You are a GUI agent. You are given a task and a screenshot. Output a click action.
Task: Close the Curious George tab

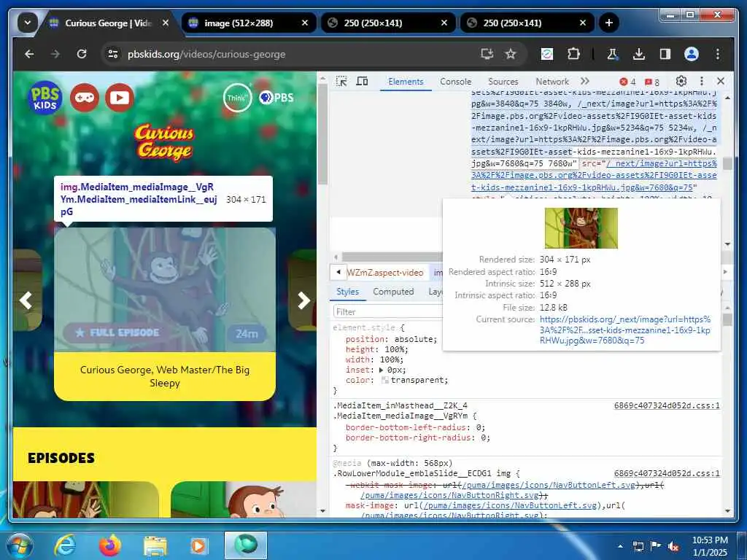[166, 23]
